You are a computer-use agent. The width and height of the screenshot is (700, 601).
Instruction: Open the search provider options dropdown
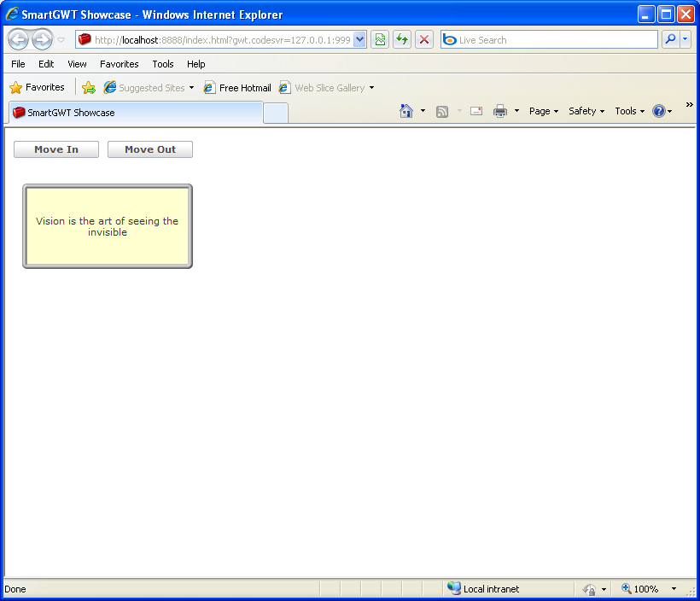click(685, 40)
